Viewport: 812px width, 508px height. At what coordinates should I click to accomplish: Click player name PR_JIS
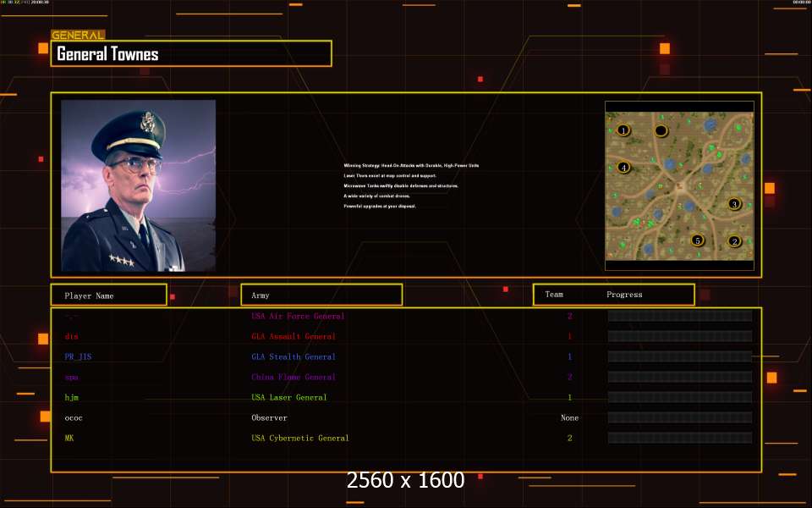(78, 356)
